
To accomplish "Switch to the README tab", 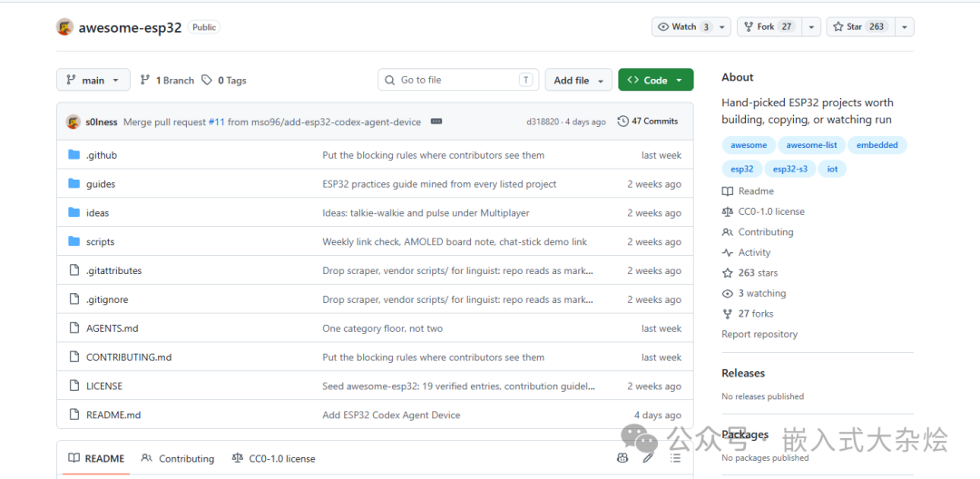I will (x=96, y=458).
